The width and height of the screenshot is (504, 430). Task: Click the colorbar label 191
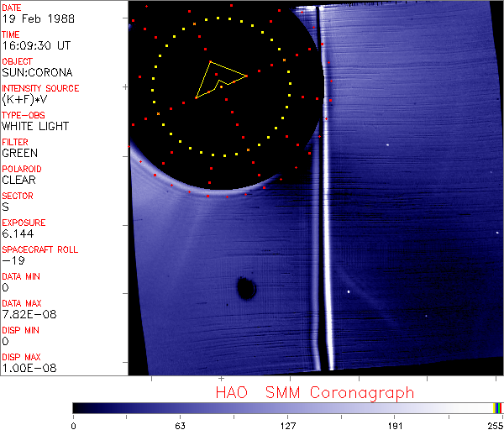click(395, 424)
